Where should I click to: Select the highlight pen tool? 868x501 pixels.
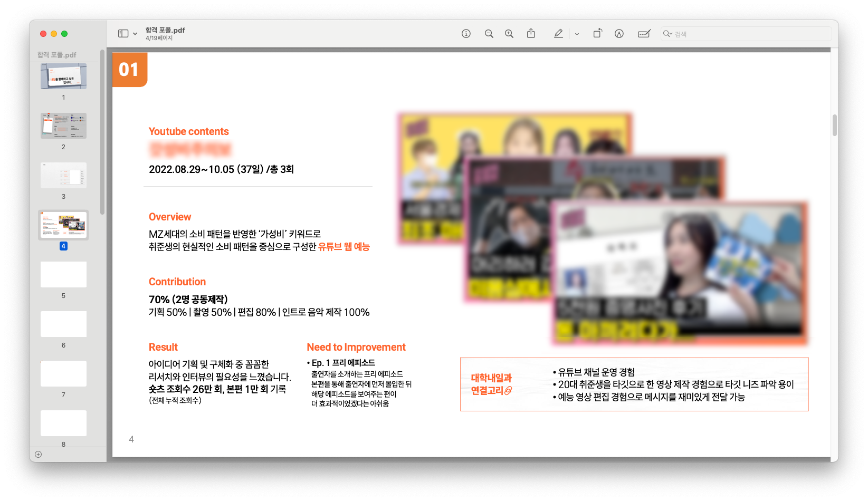[558, 34]
